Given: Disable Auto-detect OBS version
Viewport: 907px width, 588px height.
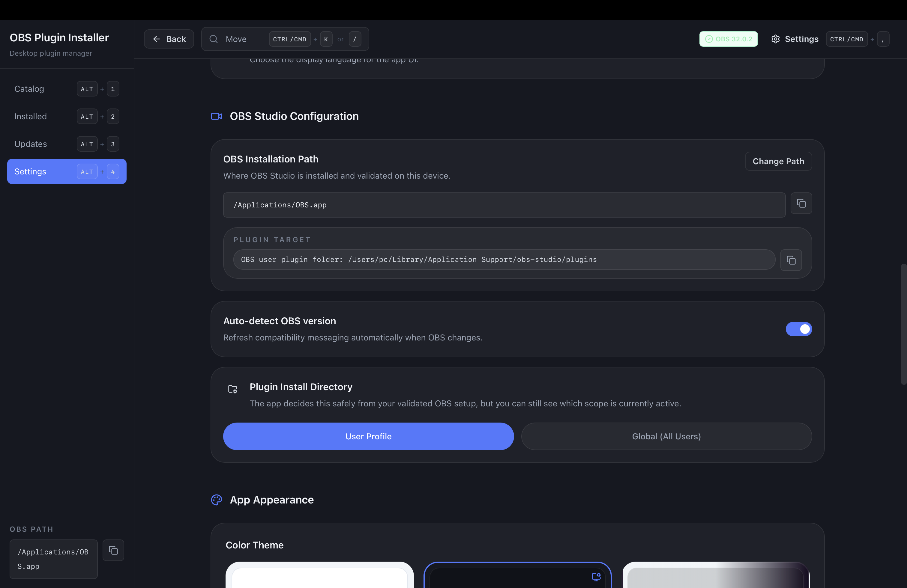Looking at the screenshot, I should [x=799, y=329].
